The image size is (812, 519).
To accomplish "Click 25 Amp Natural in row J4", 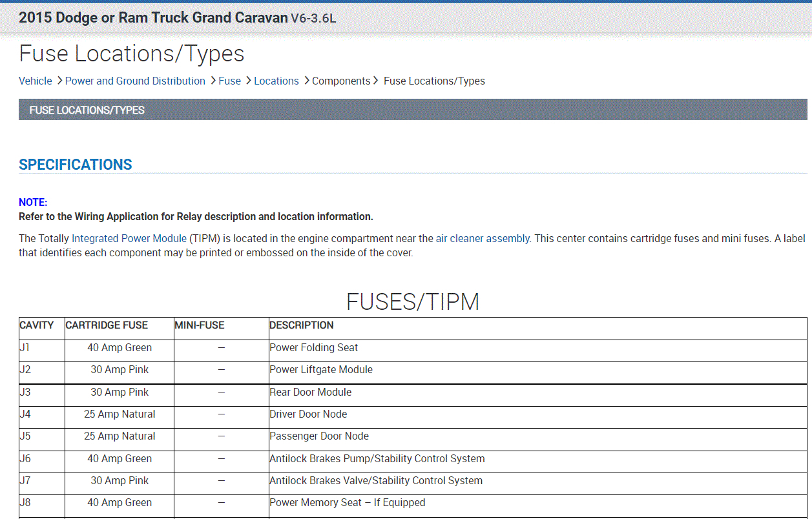I will click(120, 414).
